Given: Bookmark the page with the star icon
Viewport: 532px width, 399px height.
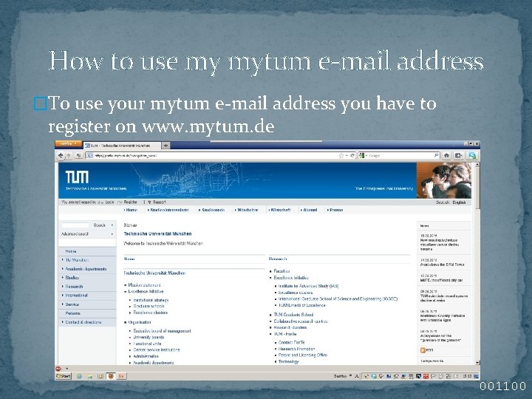Looking at the screenshot, I should (341, 155).
